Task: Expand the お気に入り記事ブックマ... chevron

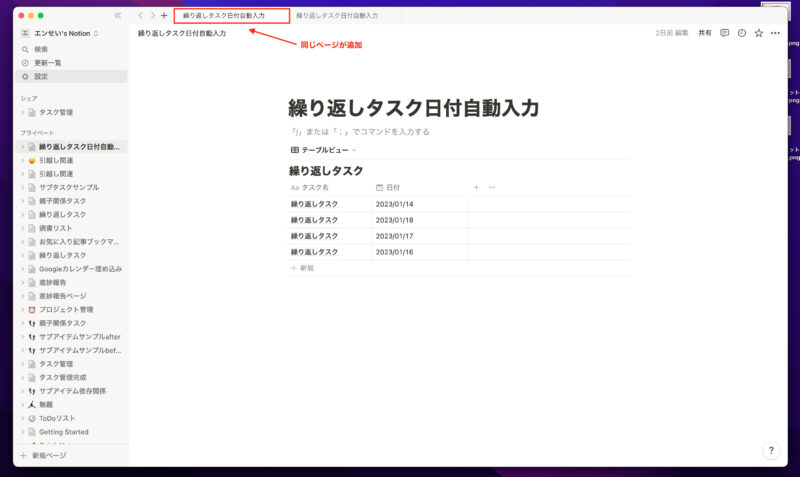Action: 22,242
